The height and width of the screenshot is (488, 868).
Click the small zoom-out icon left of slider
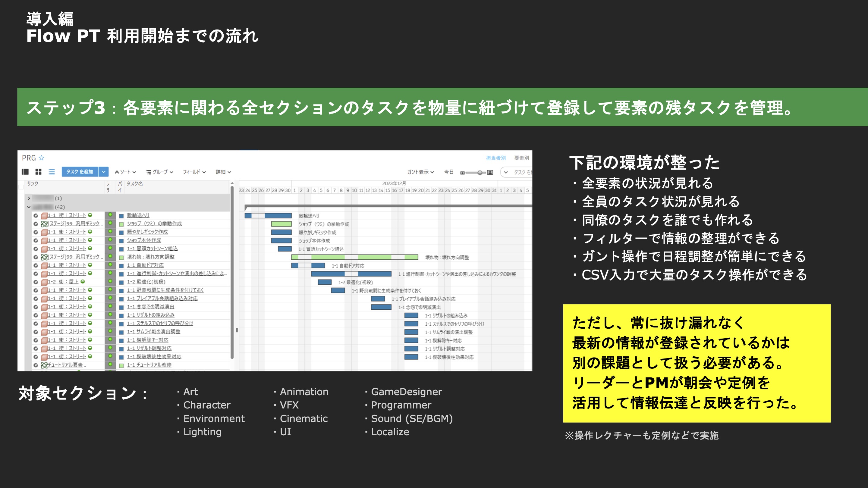(463, 173)
